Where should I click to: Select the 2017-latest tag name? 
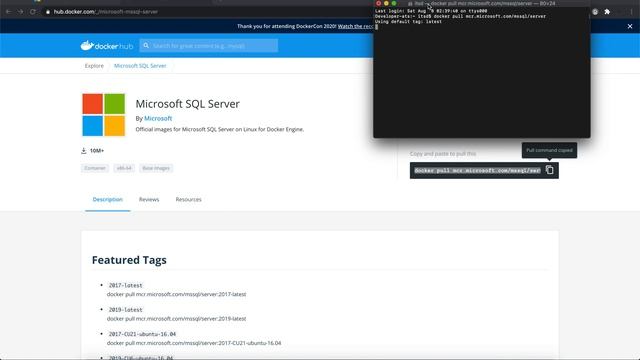(x=126, y=285)
